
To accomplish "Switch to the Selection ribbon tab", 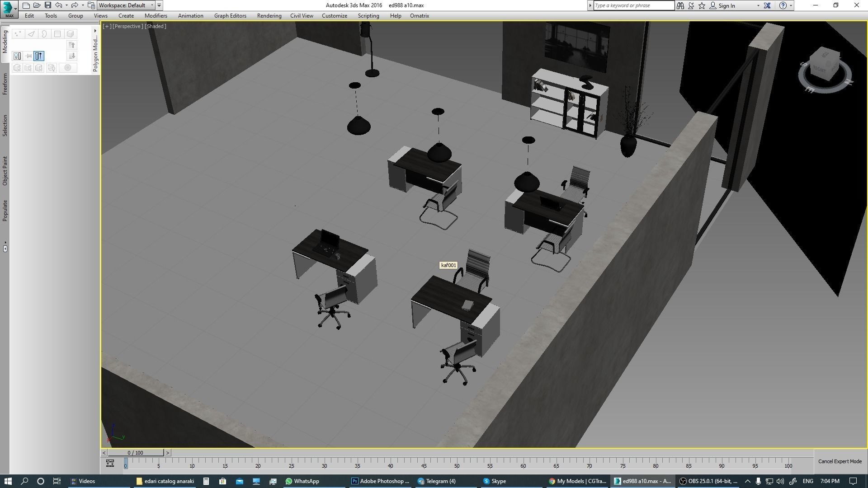I will (x=5, y=126).
